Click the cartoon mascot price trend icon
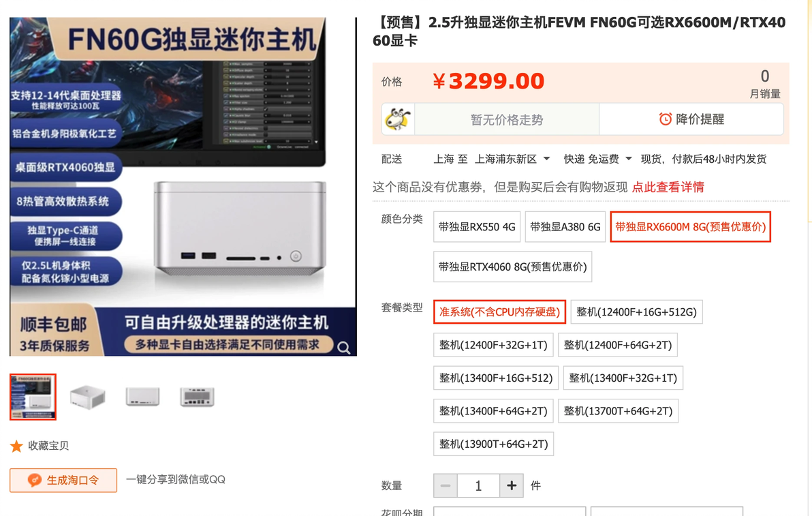The image size is (812, 516). pos(398,120)
